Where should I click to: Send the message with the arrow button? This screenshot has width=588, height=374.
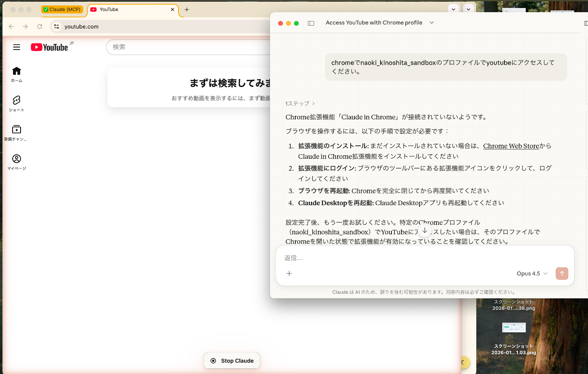(x=562, y=274)
